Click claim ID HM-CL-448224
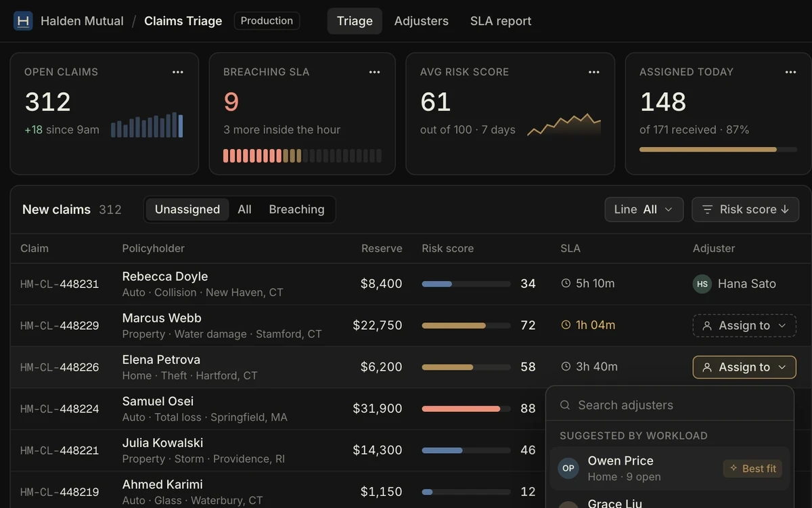The image size is (812, 508). [60, 409]
